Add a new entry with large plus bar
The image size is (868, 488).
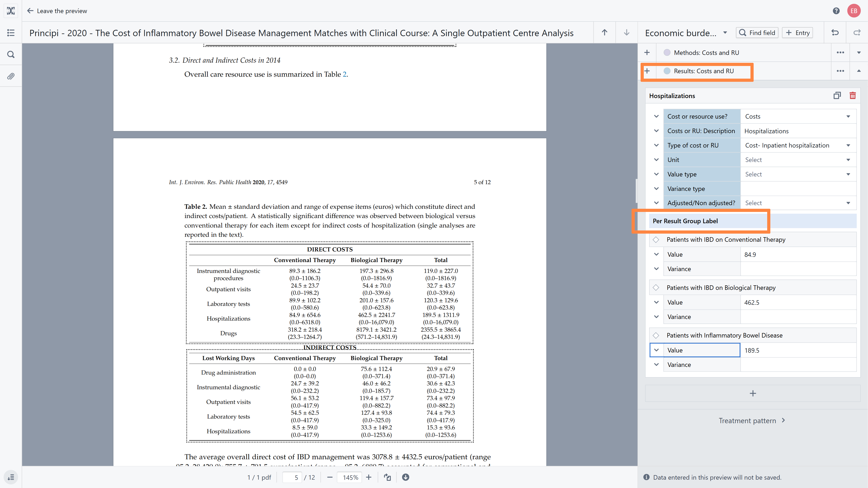[752, 393]
